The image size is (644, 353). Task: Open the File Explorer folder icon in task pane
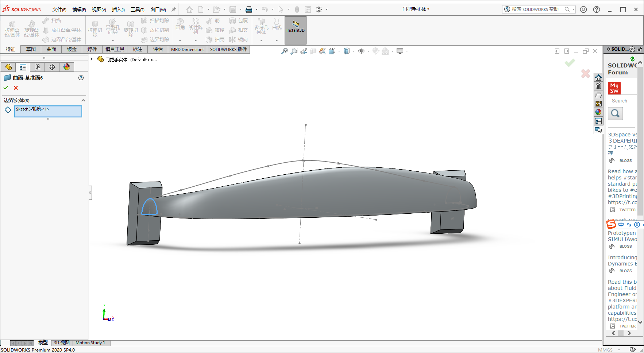(x=598, y=95)
